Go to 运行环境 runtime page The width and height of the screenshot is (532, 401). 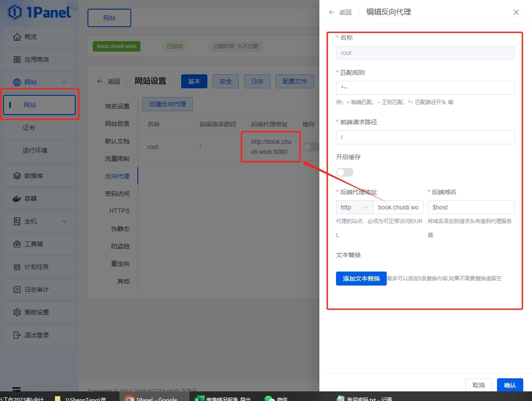[39, 150]
